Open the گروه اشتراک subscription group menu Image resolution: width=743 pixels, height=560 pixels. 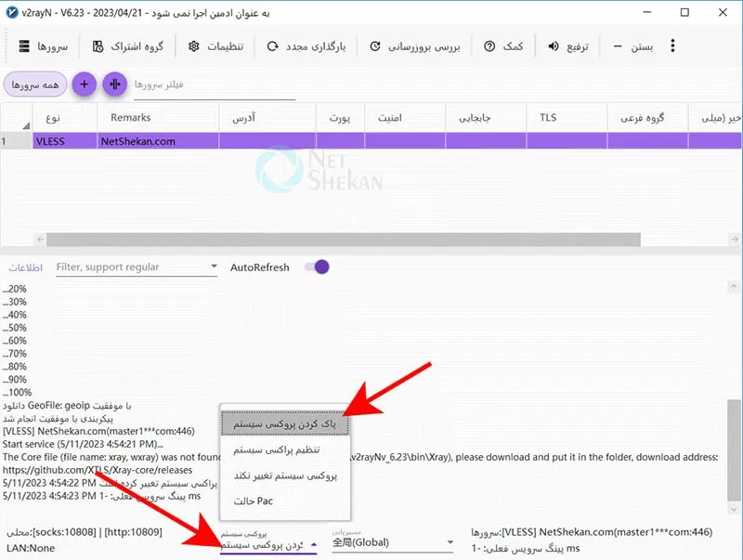pos(128,46)
